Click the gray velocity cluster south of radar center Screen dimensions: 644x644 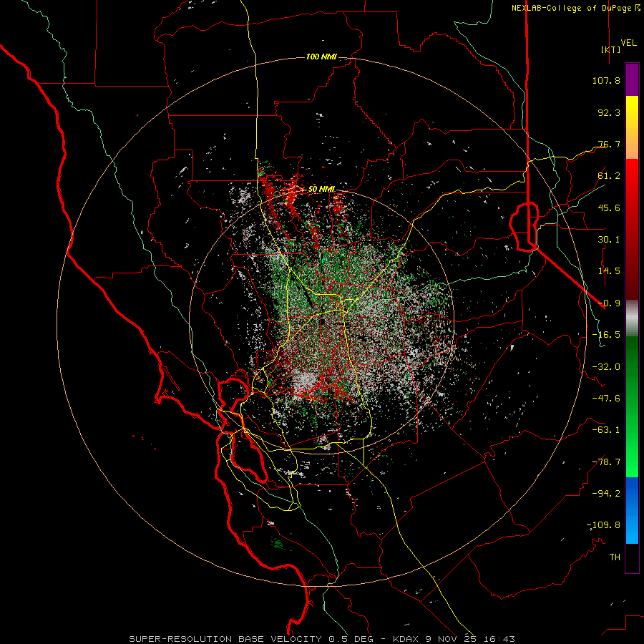coord(305,382)
